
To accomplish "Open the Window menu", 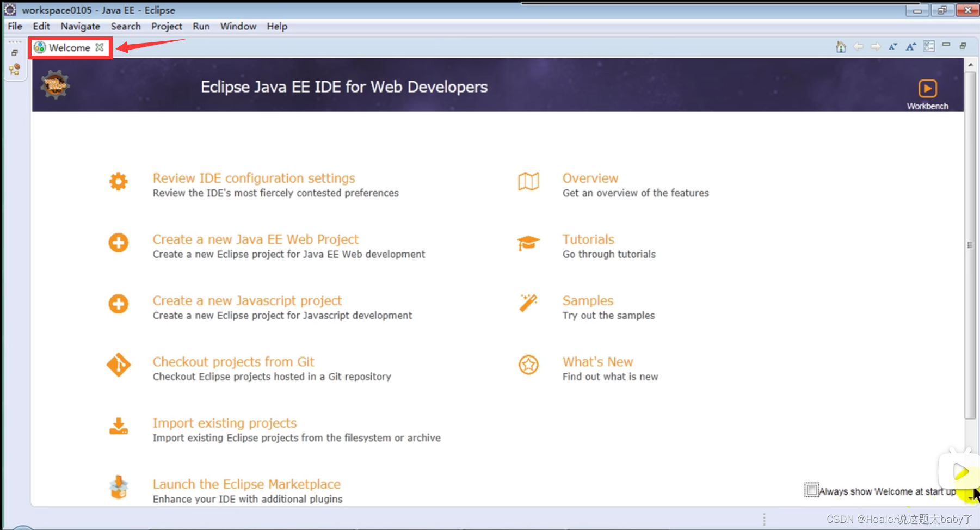I will coord(238,26).
